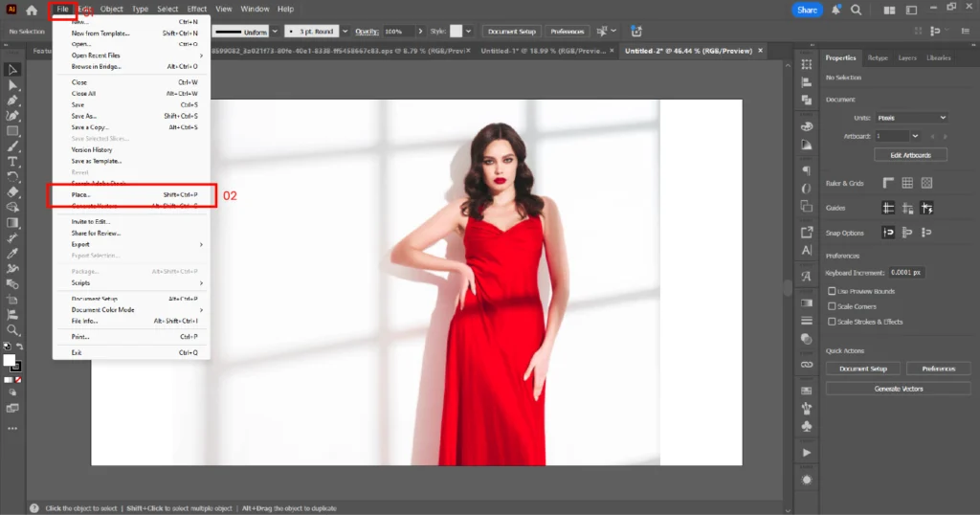Click the Generate Vectors button
The width and height of the screenshot is (980, 515).
(x=898, y=389)
